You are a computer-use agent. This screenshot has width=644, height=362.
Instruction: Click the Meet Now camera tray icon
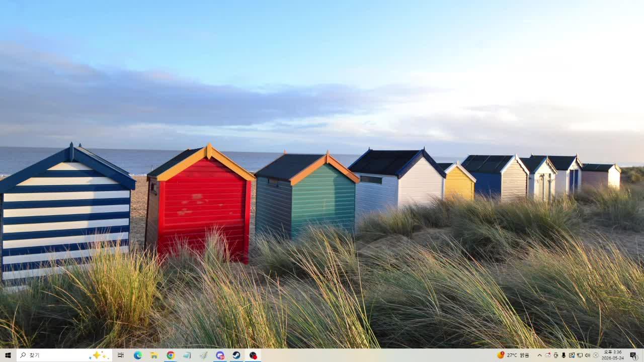[x=556, y=355]
